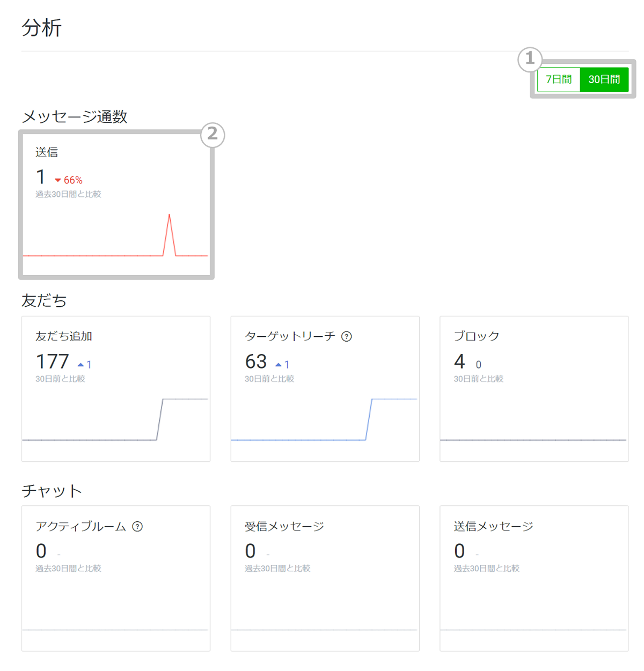The height and width of the screenshot is (671, 644).
Task: Click the blue increase arrow beside 63
Action: coord(279,364)
